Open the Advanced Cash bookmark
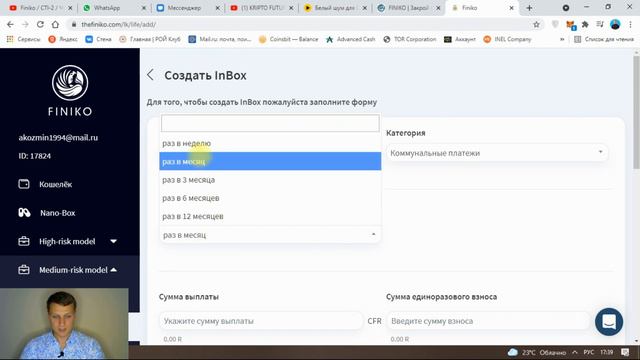The height and width of the screenshot is (360, 640). pyautogui.click(x=351, y=39)
